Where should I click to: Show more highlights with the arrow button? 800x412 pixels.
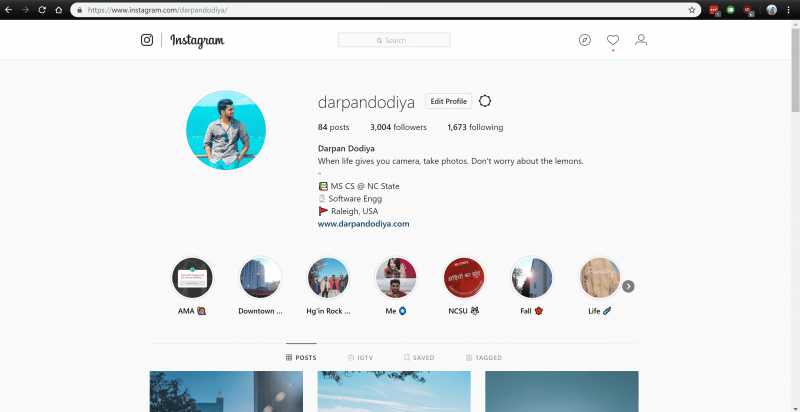tap(628, 286)
